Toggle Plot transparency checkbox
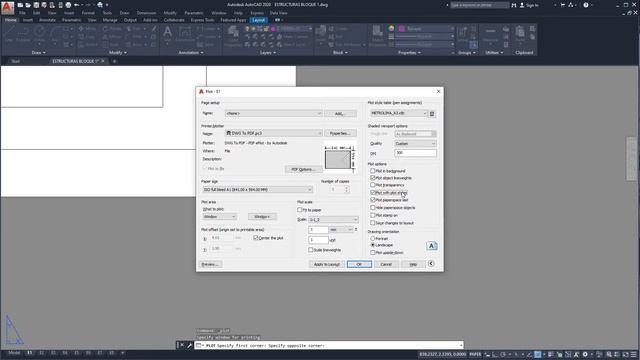 pyautogui.click(x=373, y=185)
